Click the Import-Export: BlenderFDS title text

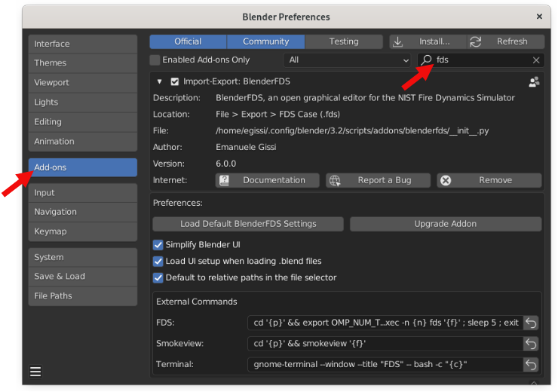(237, 82)
